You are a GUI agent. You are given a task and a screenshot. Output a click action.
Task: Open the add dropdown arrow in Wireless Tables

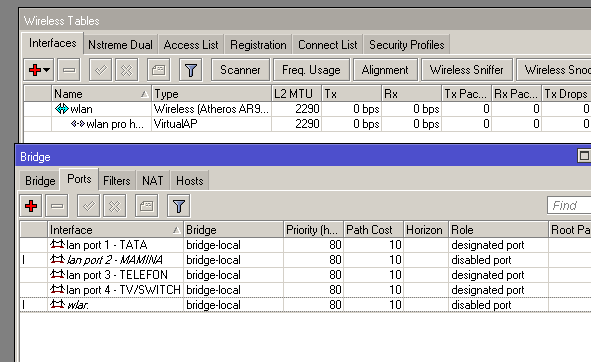pos(47,70)
